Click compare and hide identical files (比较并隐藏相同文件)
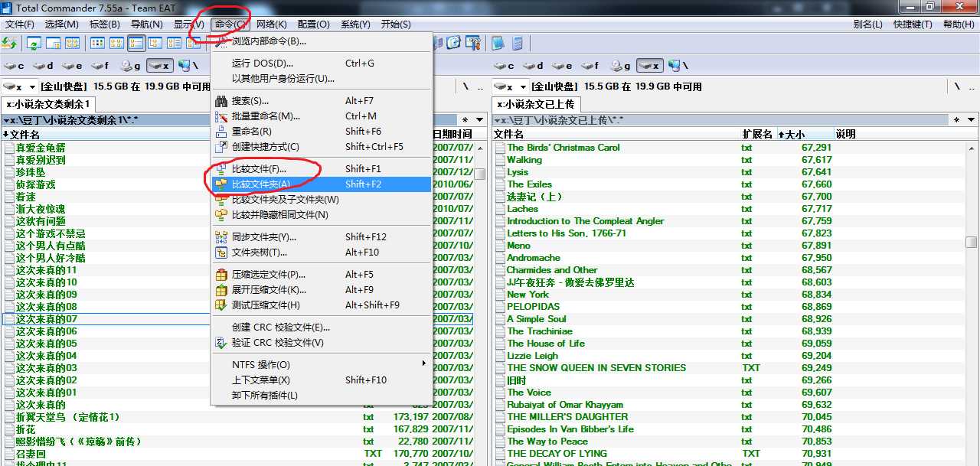The height and width of the screenshot is (466, 980). click(x=322, y=215)
